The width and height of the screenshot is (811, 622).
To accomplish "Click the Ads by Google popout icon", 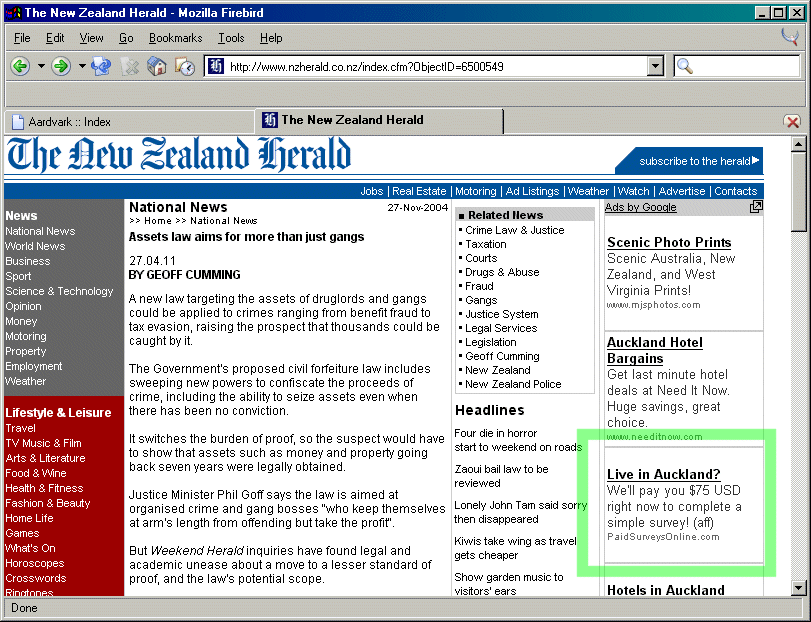I will pyautogui.click(x=756, y=207).
